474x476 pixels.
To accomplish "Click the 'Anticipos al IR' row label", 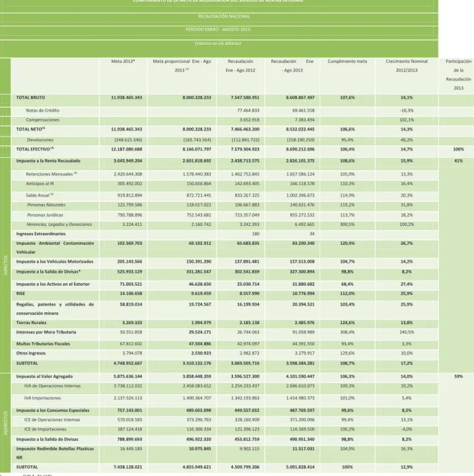I will tap(40, 184).
